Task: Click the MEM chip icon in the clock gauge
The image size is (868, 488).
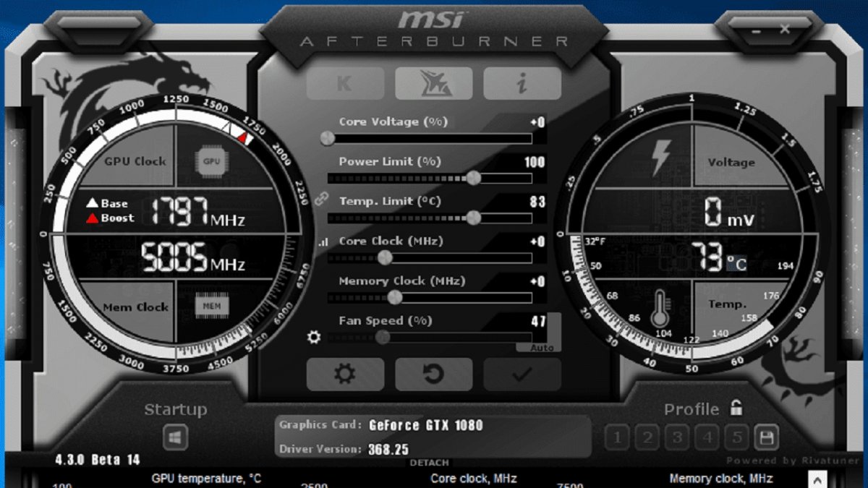Action: point(211,307)
